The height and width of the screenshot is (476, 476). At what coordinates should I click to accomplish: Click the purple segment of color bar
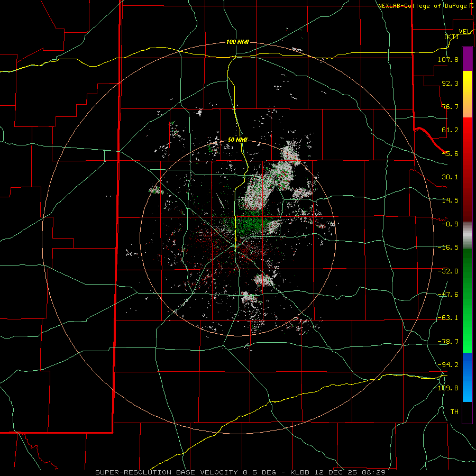tap(467, 59)
